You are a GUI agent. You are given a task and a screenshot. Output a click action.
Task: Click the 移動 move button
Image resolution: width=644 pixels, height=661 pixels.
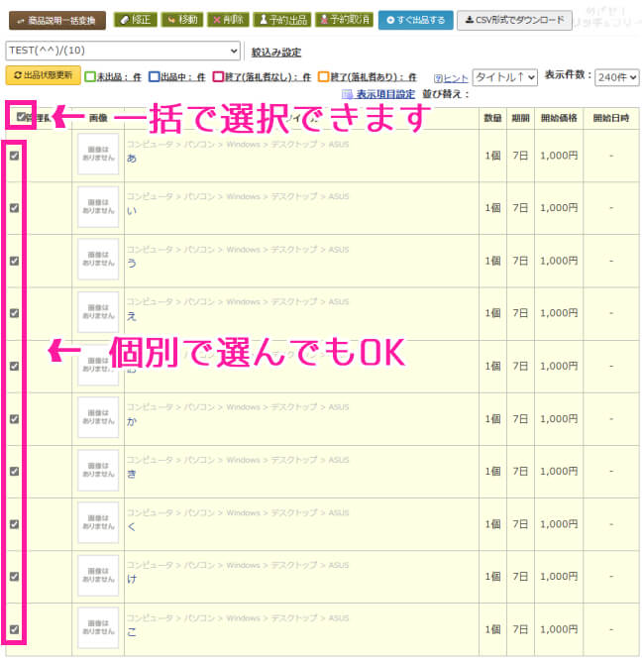180,20
